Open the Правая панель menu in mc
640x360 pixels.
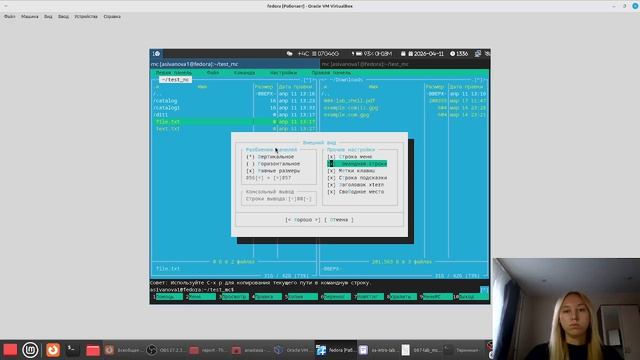pyautogui.click(x=331, y=73)
